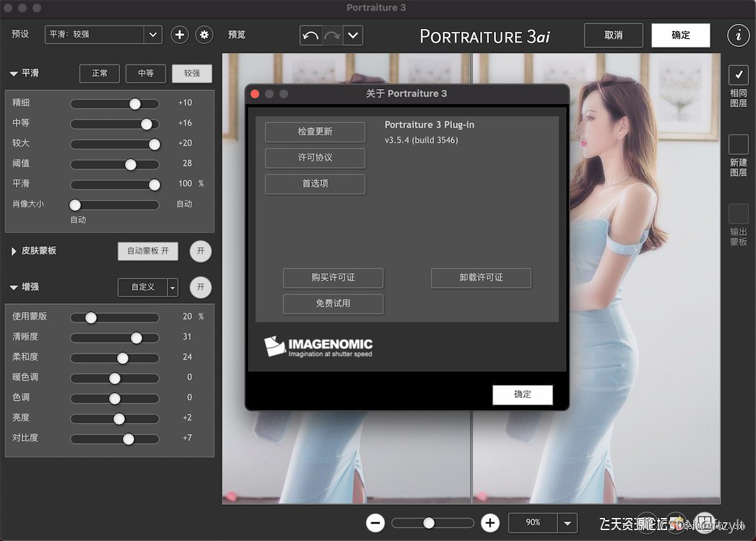The height and width of the screenshot is (541, 756).
Task: Click 取消 in main toolbar
Action: 613,35
